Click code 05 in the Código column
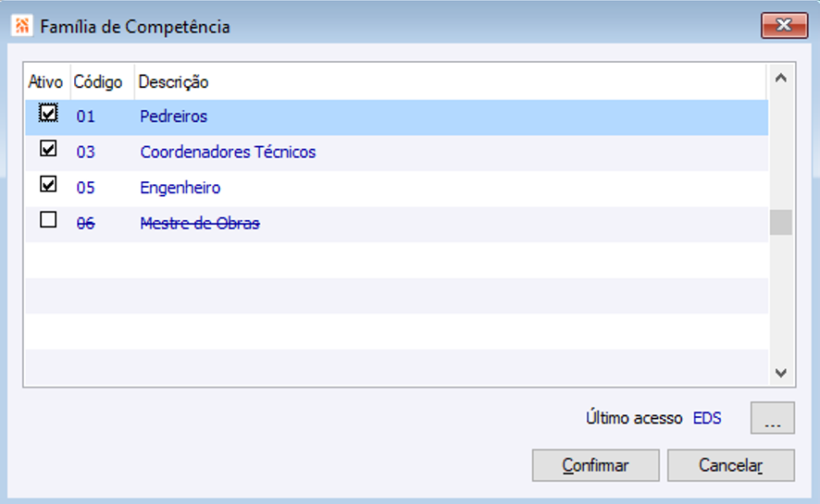 point(86,188)
